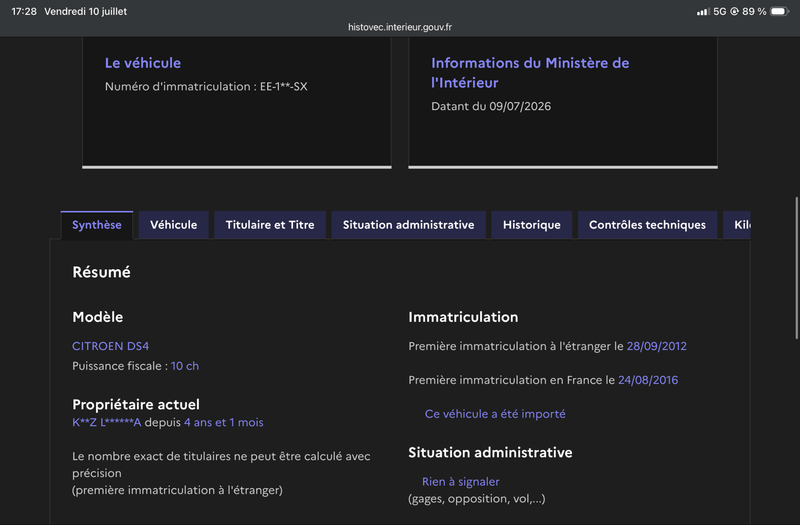Click the (gages, opposition, vol,...) note

coord(477,498)
